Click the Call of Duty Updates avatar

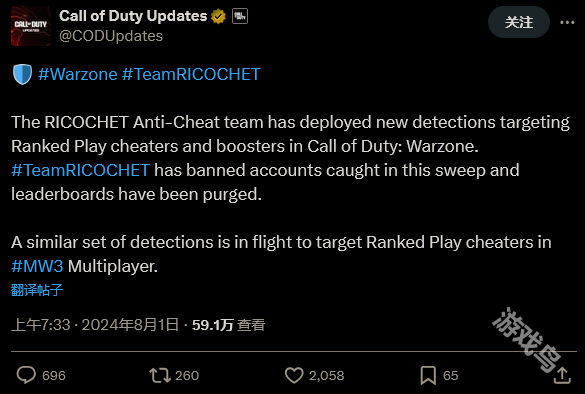[x=31, y=26]
